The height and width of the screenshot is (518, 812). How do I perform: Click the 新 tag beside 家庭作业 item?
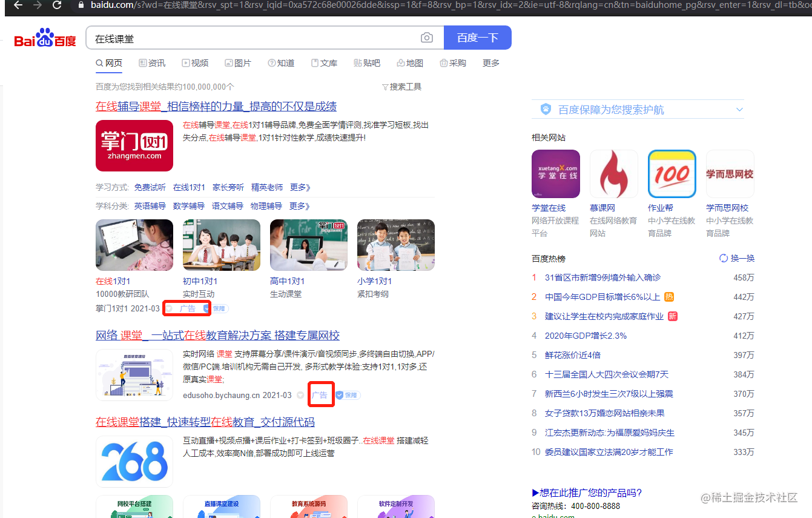tap(673, 316)
